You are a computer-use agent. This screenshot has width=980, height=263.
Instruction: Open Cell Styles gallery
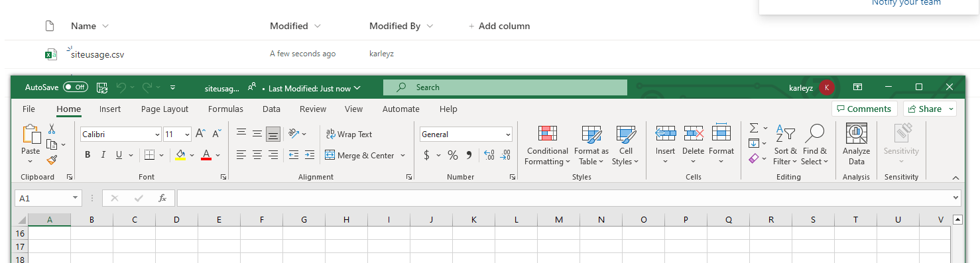coord(625,145)
